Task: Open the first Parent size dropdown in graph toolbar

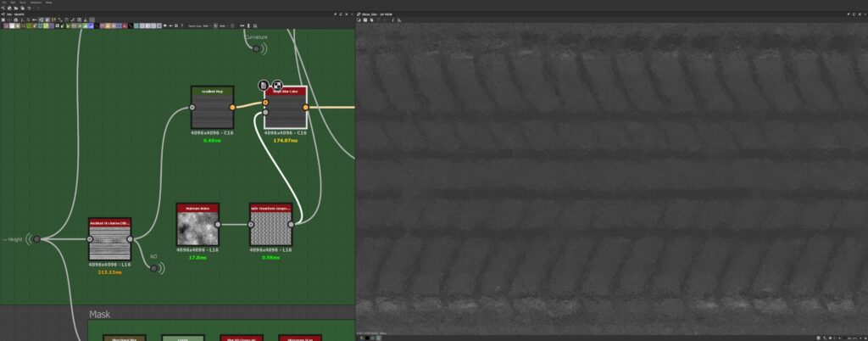Action: (x=206, y=26)
